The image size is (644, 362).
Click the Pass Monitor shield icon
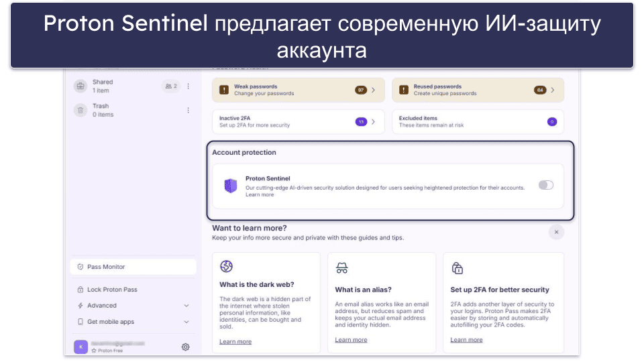(80, 267)
